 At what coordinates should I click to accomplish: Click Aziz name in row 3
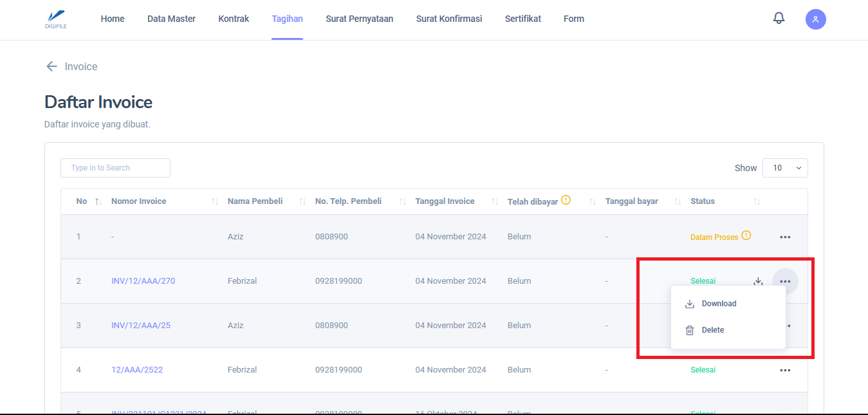235,326
